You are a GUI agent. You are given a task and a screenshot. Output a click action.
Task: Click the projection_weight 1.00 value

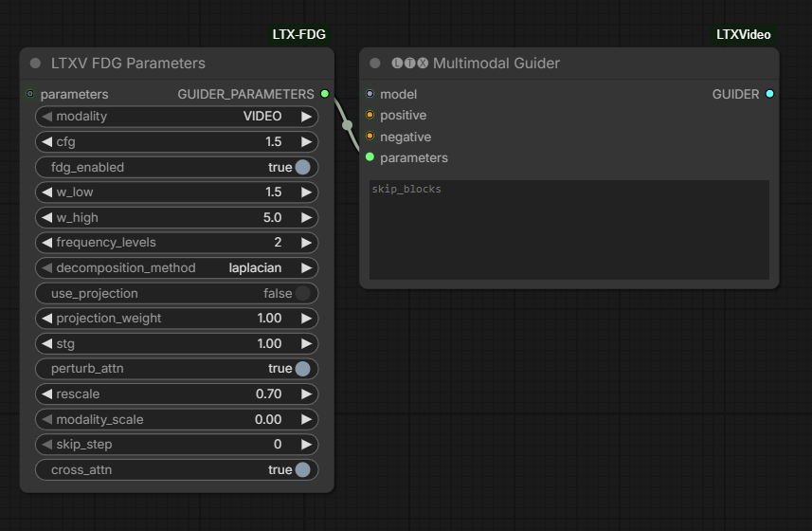point(269,318)
